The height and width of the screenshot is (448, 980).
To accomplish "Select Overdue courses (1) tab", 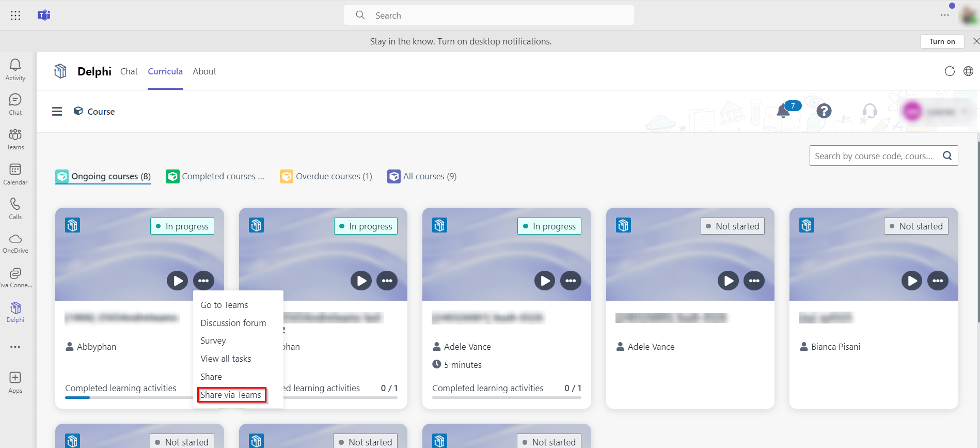I will point(326,176).
